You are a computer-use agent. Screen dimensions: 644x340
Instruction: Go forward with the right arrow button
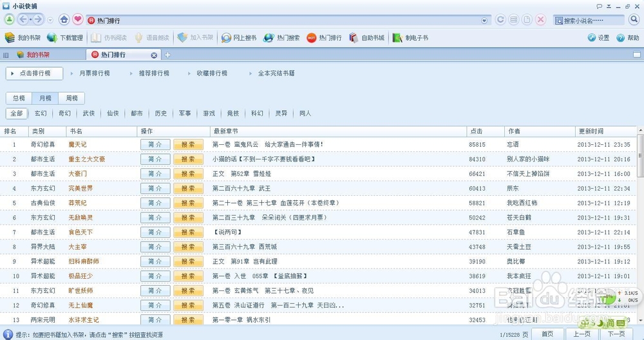pos(38,19)
